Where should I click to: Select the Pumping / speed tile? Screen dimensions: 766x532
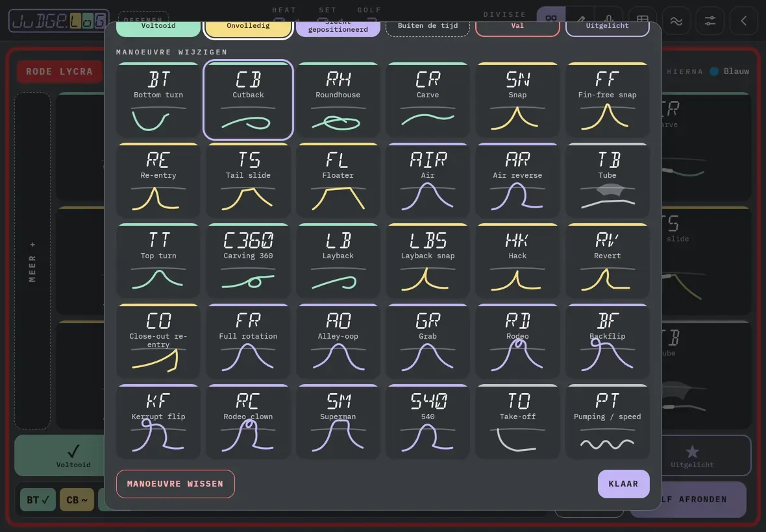coord(608,422)
